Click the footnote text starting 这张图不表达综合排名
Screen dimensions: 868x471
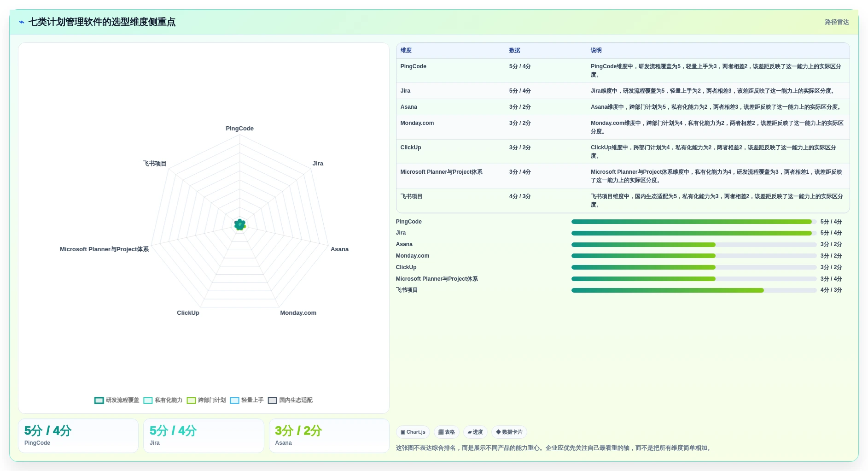click(554, 448)
